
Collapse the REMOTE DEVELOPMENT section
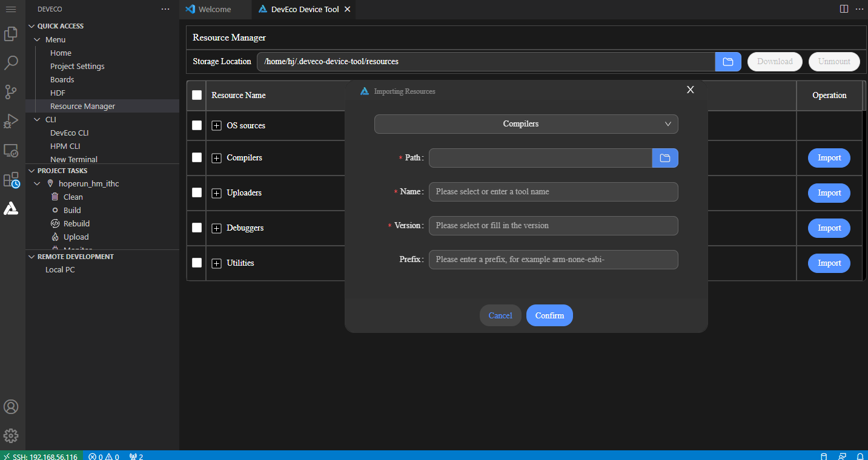click(x=31, y=257)
